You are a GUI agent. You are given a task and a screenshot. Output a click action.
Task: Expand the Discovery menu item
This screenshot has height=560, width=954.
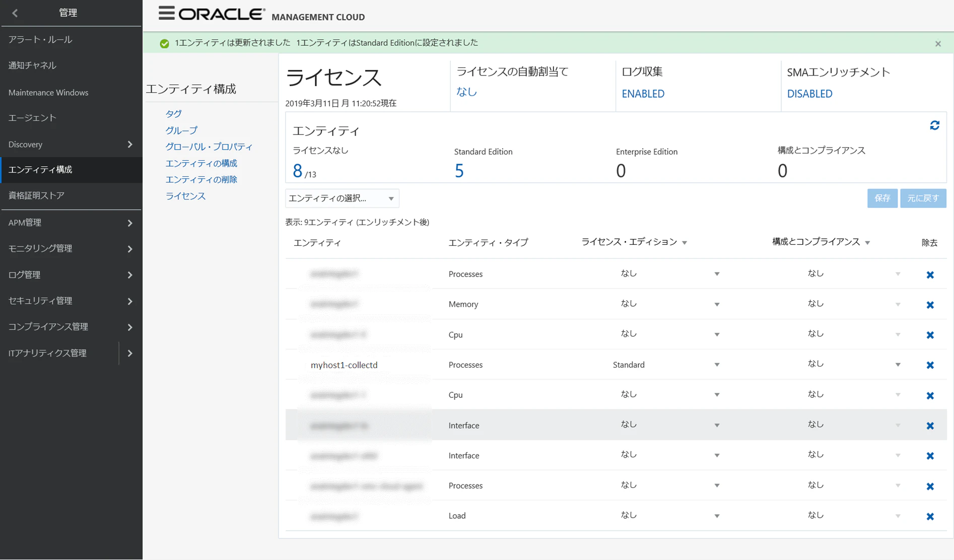pyautogui.click(x=71, y=144)
